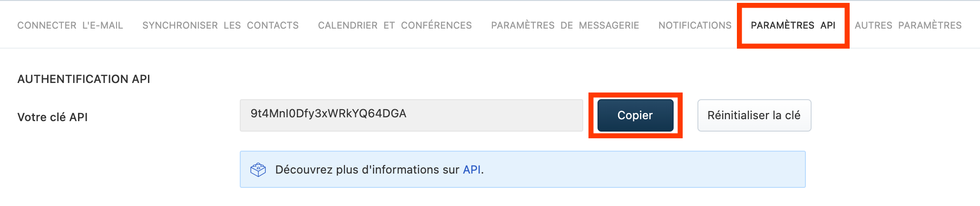Image resolution: width=980 pixels, height=206 pixels.
Task: Go to Calendrier et conférences tab
Action: (395, 25)
